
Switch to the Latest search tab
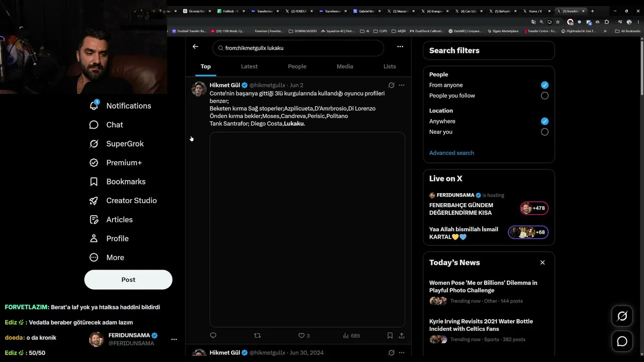pos(249,66)
